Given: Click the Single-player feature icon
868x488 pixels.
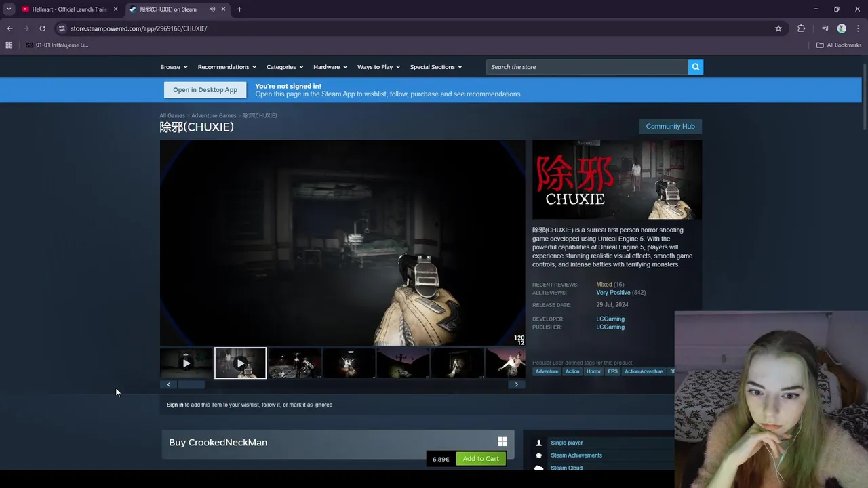Looking at the screenshot, I should (539, 443).
